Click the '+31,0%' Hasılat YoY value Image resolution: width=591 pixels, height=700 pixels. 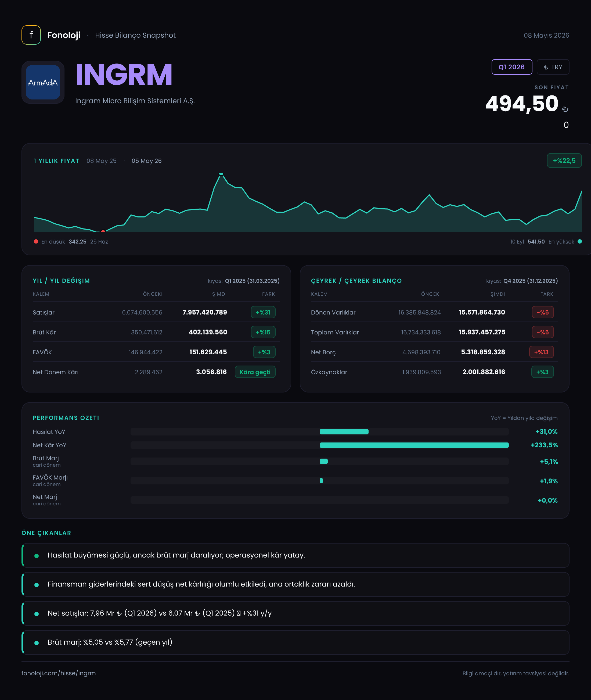click(546, 432)
